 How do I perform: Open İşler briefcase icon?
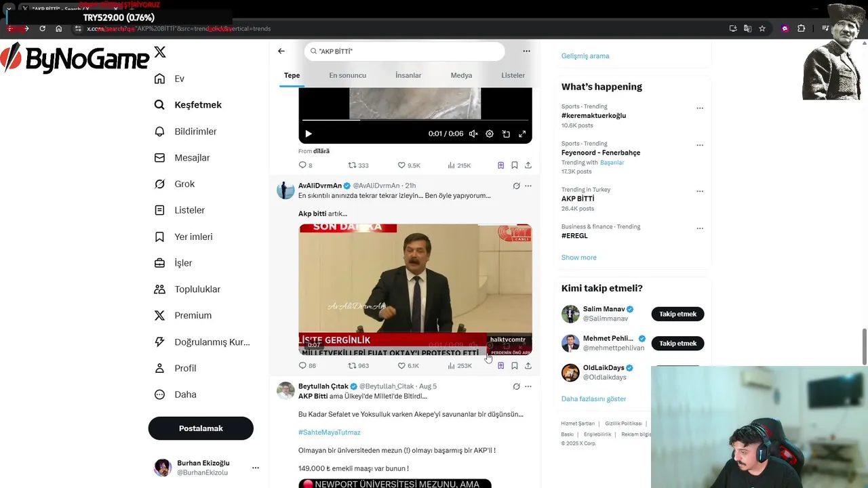tap(159, 263)
